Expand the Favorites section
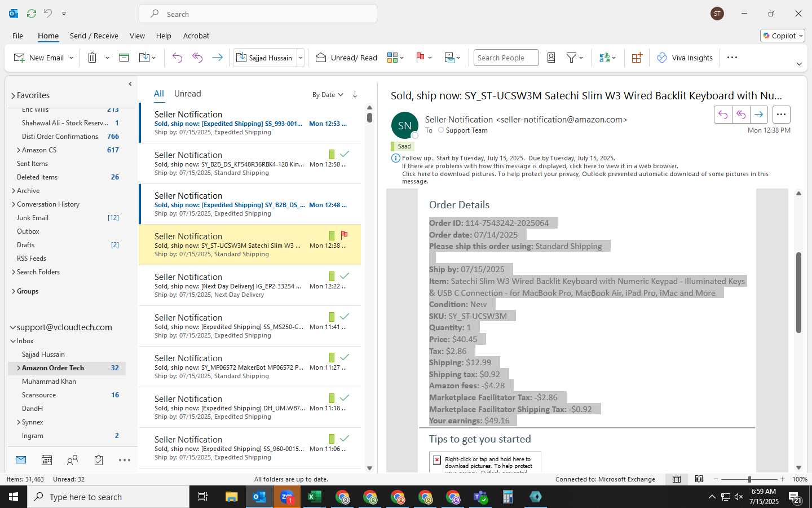812x508 pixels. coord(13,96)
